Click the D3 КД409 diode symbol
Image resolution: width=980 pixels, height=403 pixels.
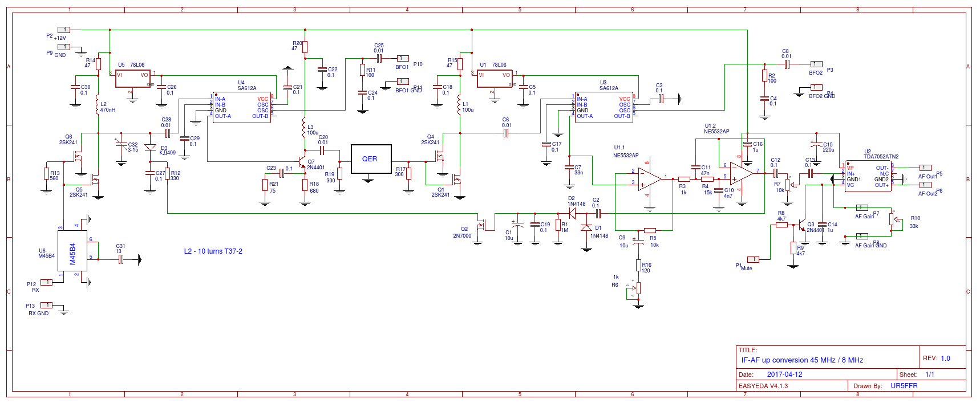(x=150, y=148)
